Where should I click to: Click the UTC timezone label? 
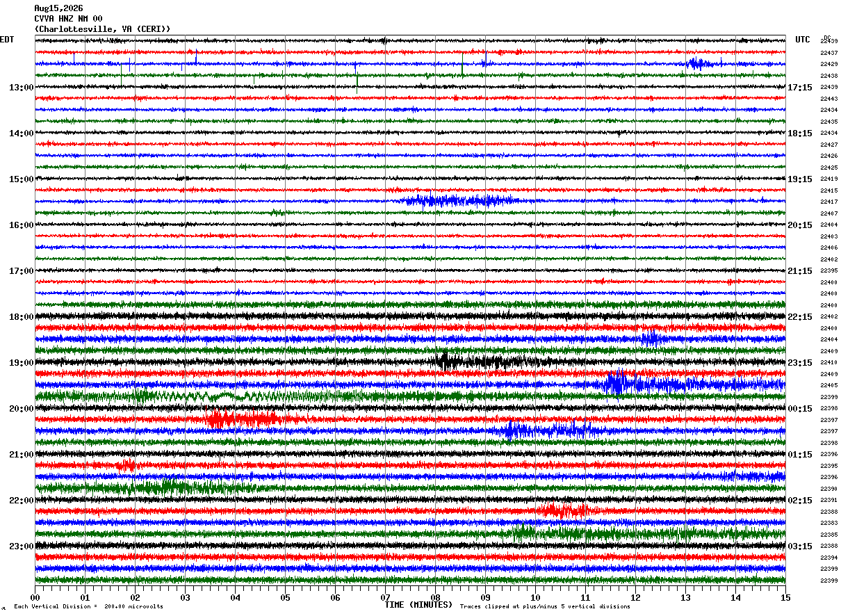click(803, 40)
